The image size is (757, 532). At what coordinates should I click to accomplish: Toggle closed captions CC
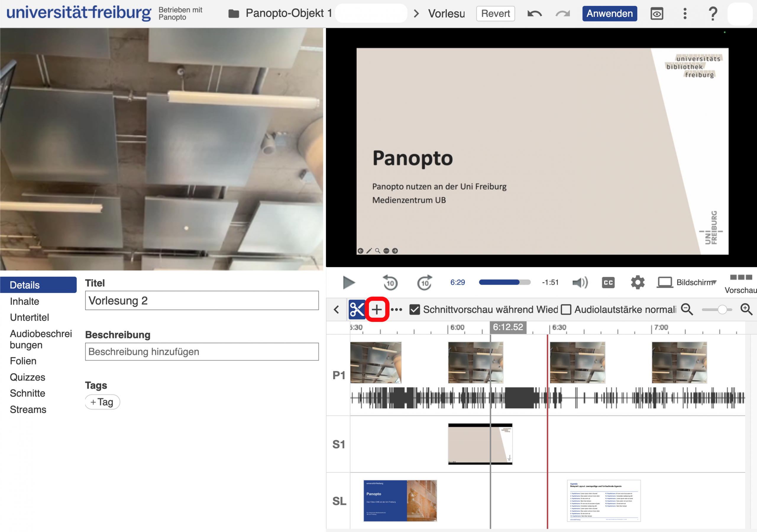pos(608,283)
